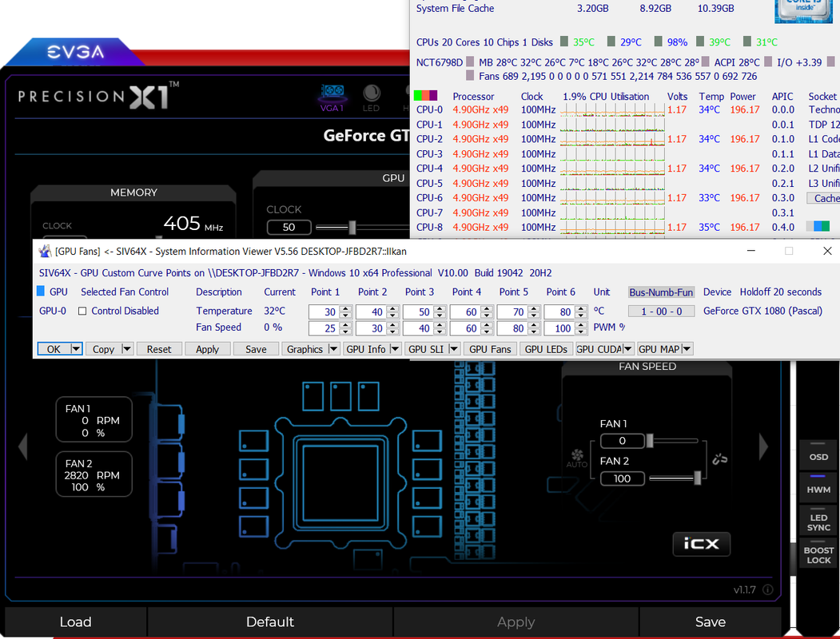Image resolution: width=840 pixels, height=639 pixels.
Task: Decrease Temperature Point 4 with spinner down arrow
Action: (x=487, y=316)
